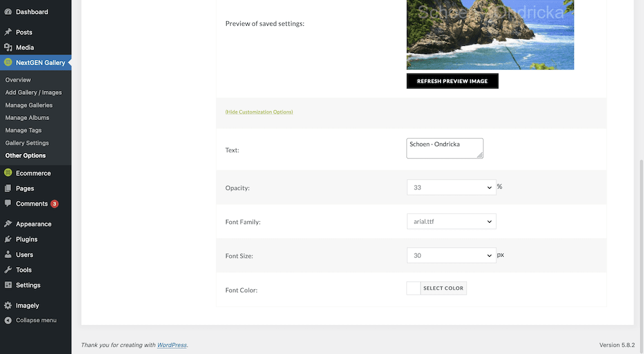
Task: Open Manage Tags submenu item
Action: click(x=23, y=130)
